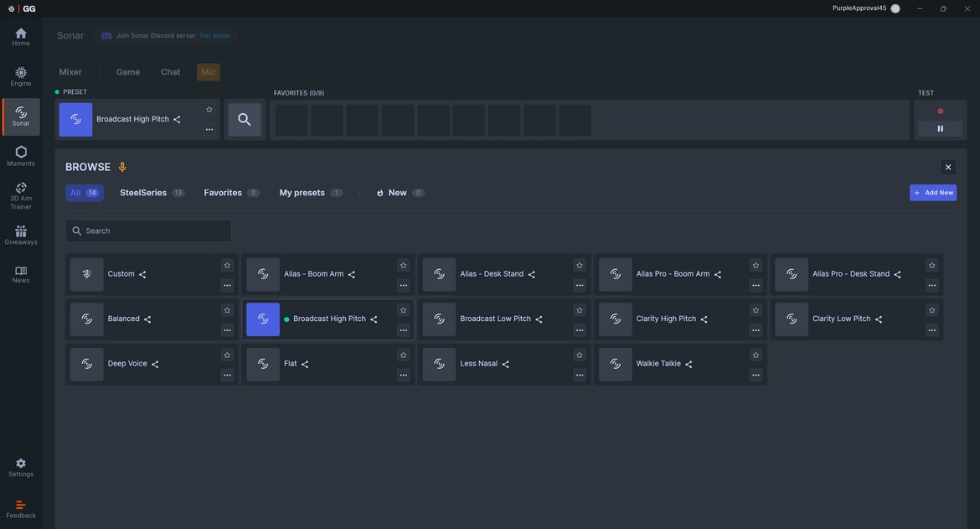Open Moments from the sidebar
This screenshot has height=529, width=980.
(21, 156)
